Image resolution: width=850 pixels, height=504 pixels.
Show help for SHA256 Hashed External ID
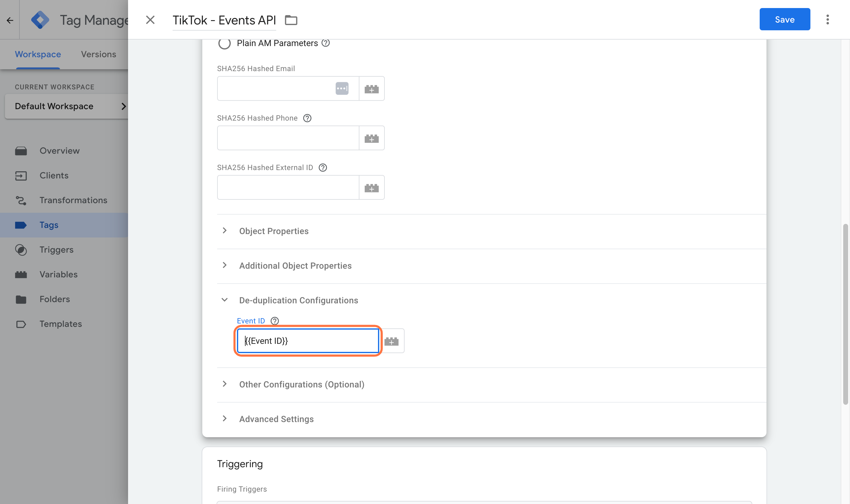coord(323,168)
